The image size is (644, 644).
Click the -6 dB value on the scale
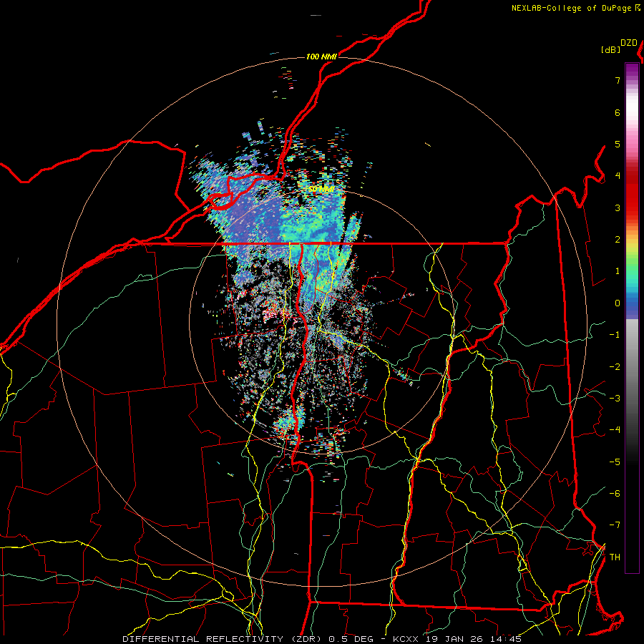point(615,494)
